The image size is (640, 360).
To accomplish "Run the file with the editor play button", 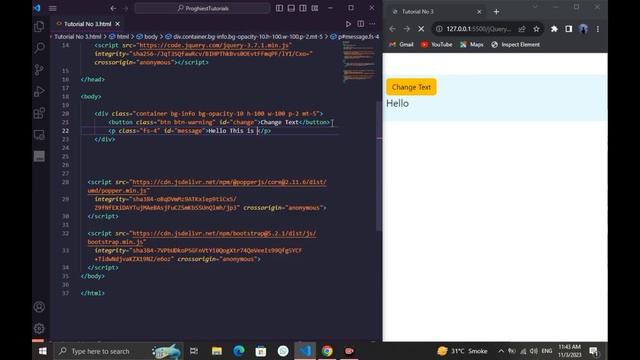I will click(x=348, y=24).
